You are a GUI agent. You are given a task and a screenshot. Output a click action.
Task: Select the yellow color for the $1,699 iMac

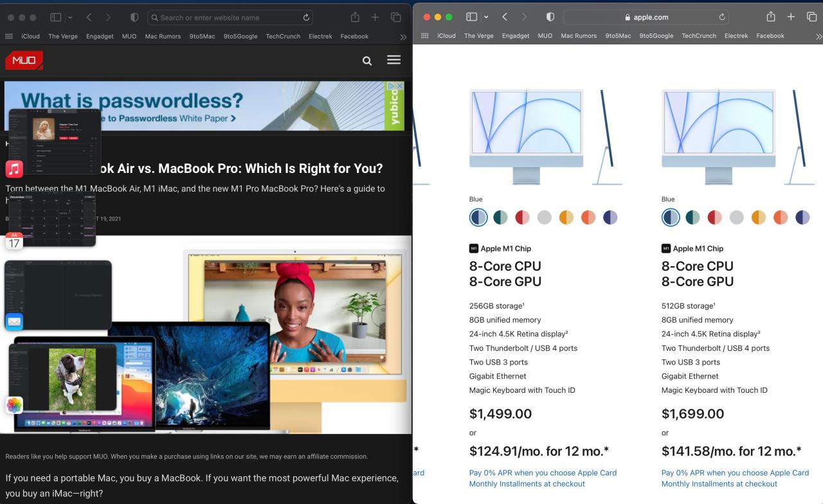(759, 217)
